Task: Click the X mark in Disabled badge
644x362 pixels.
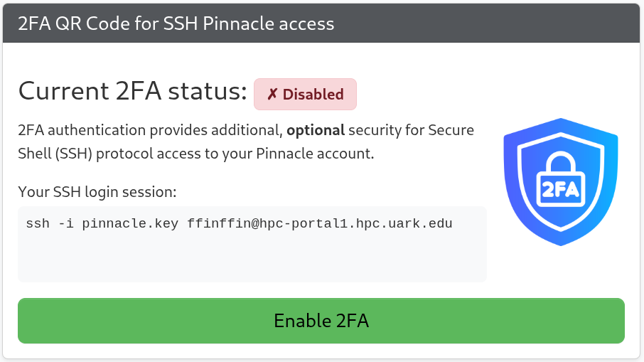Action: (272, 94)
